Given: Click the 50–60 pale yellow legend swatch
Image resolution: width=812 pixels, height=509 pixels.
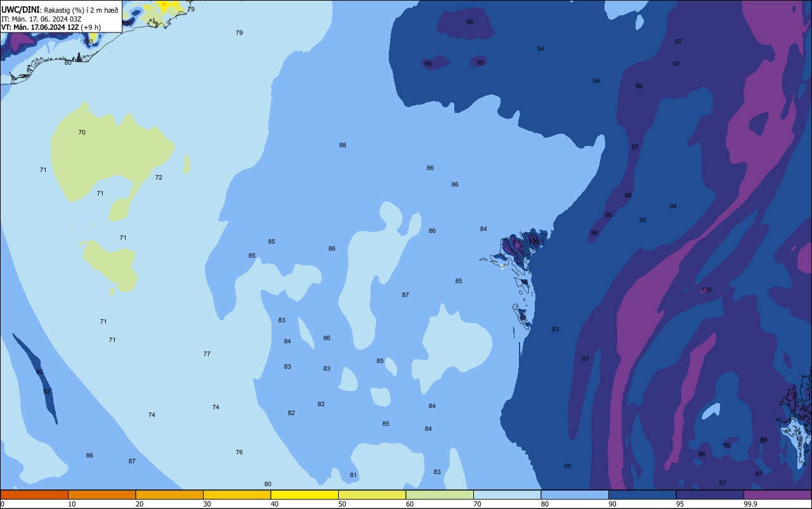Looking at the screenshot, I should click(x=372, y=494).
